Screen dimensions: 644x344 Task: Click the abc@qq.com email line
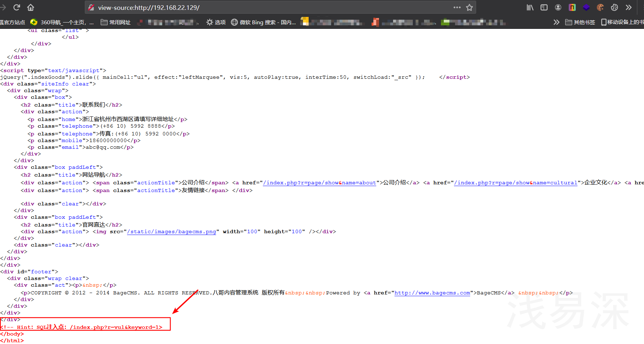tap(81, 147)
